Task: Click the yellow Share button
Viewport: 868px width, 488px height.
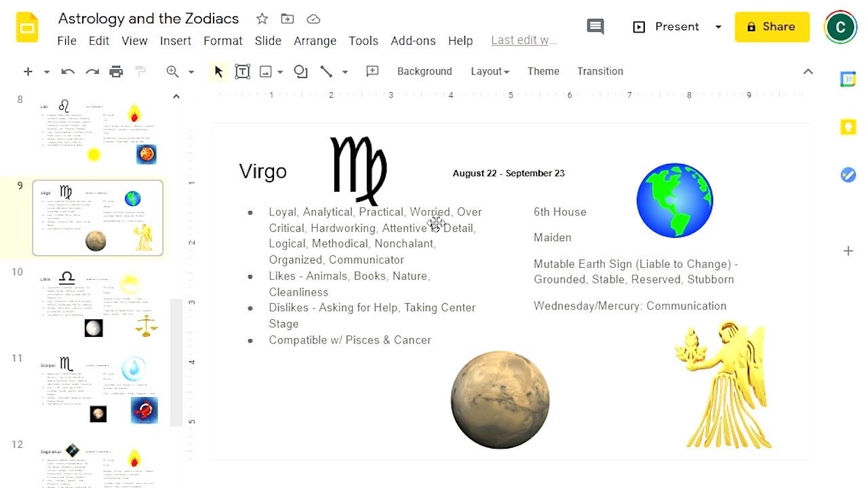Action: click(772, 27)
